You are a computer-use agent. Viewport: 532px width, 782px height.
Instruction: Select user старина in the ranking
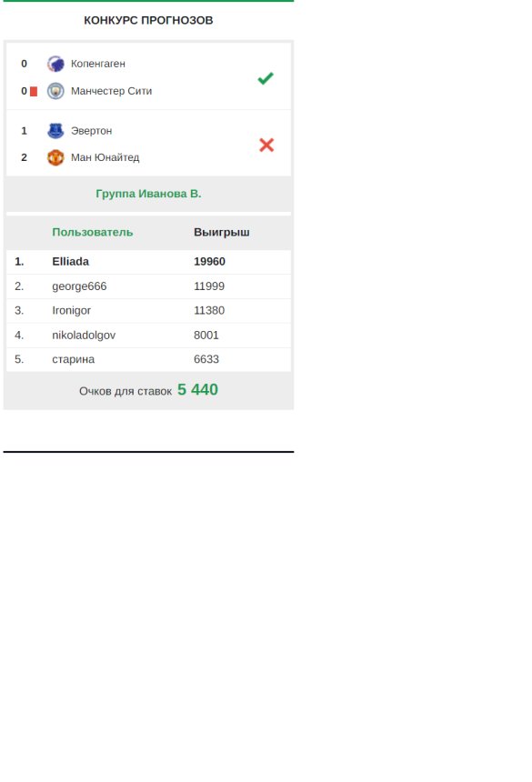[74, 359]
